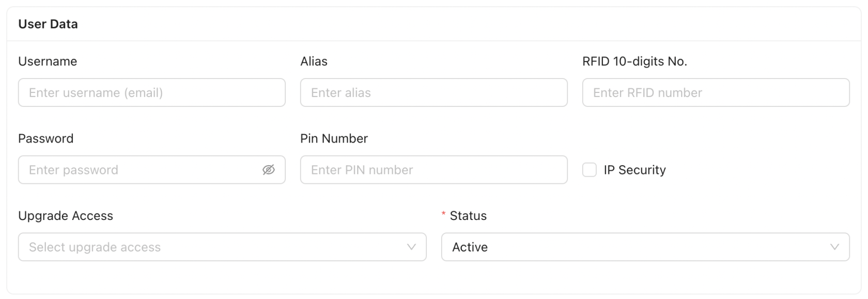The image size is (868, 299).
Task: Click the Alias field label
Action: tap(314, 61)
